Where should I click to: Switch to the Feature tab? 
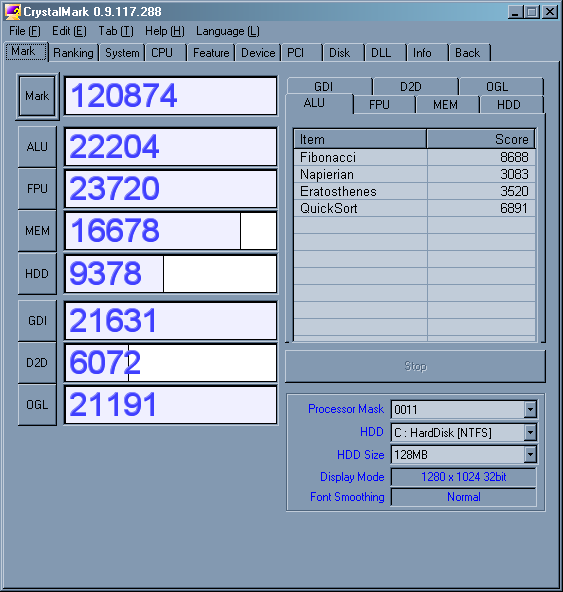click(211, 52)
